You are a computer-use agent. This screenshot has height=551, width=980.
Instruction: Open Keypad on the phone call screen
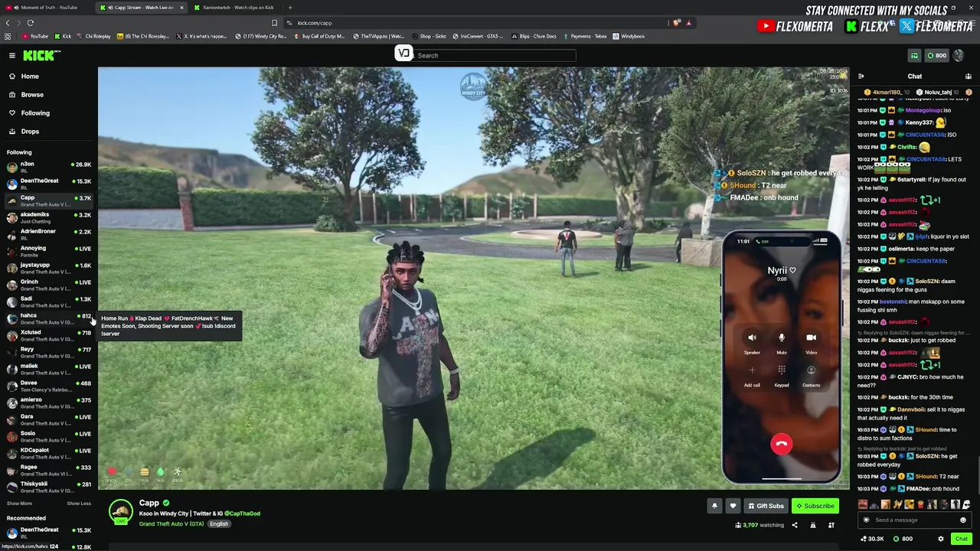click(782, 370)
